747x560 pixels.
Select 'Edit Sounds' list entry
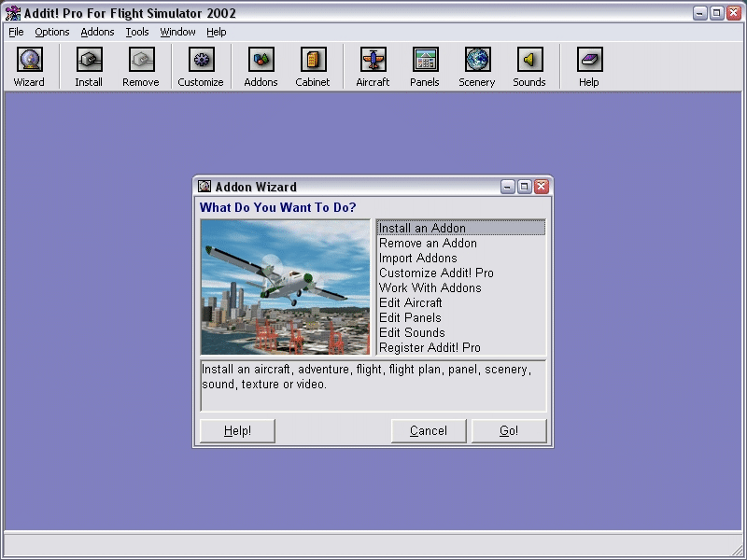tap(460, 332)
